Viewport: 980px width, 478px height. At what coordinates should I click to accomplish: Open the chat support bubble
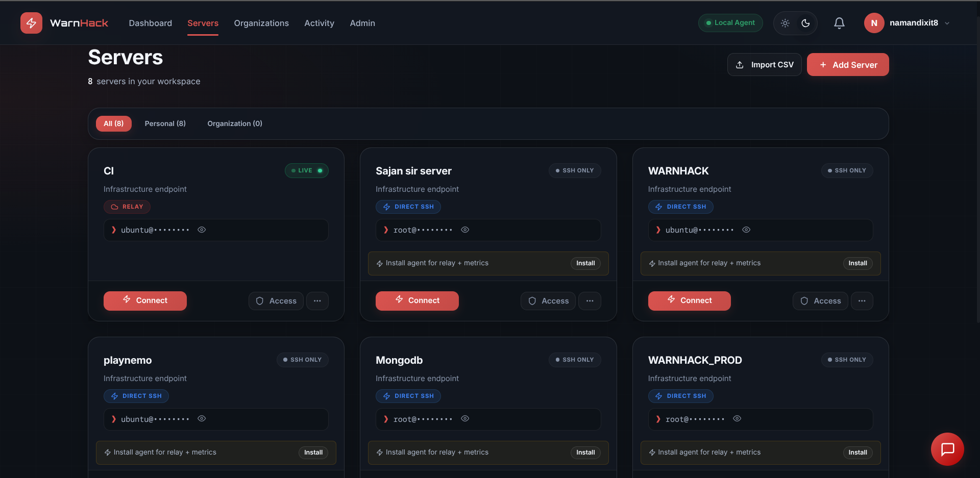pos(947,449)
